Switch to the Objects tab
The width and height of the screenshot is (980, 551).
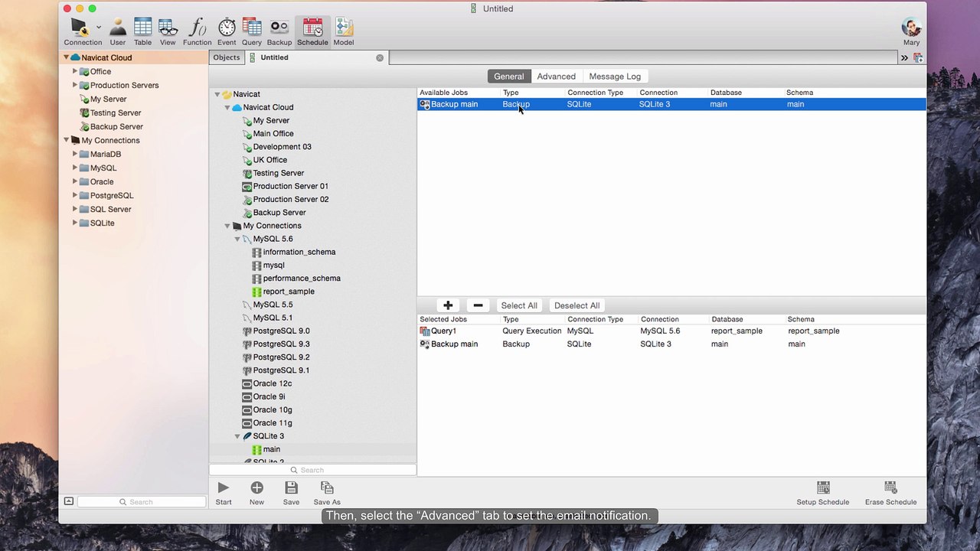pos(226,57)
